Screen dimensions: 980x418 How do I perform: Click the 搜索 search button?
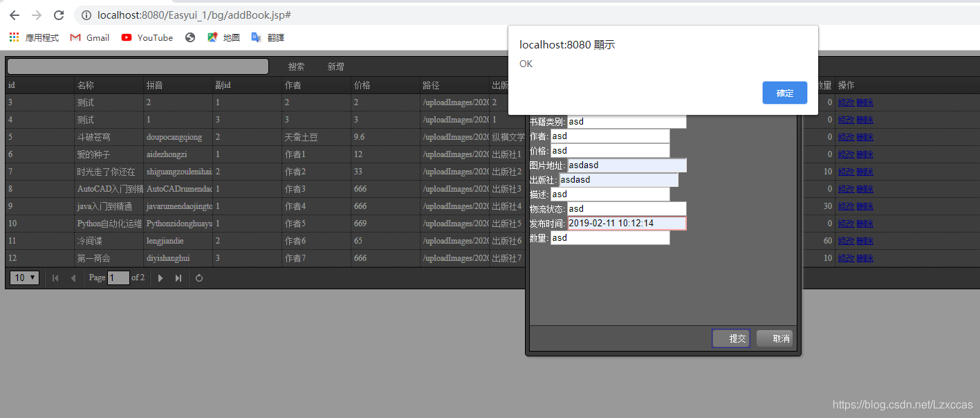[x=297, y=66]
